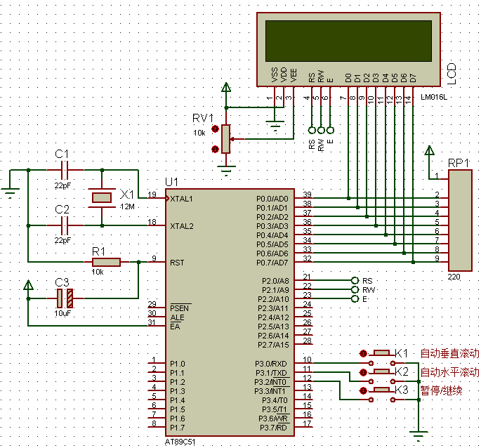Click the RV1 potentiometer body
The width and height of the screenshot is (481, 448).
pos(226,139)
